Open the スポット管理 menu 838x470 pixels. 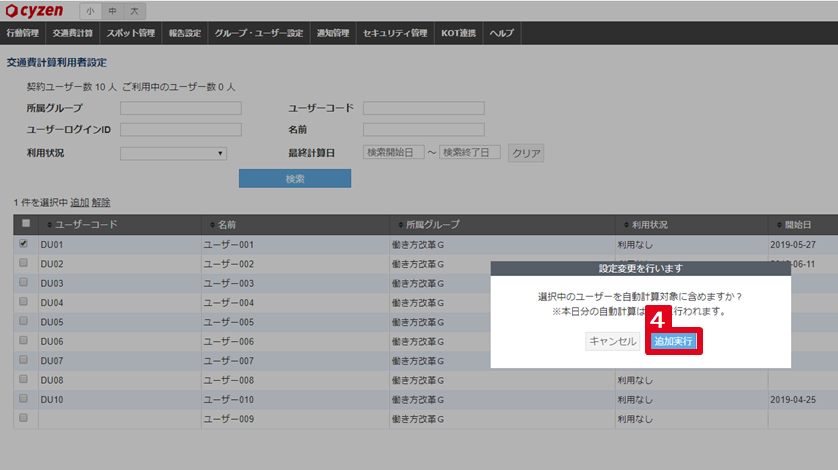coord(130,33)
